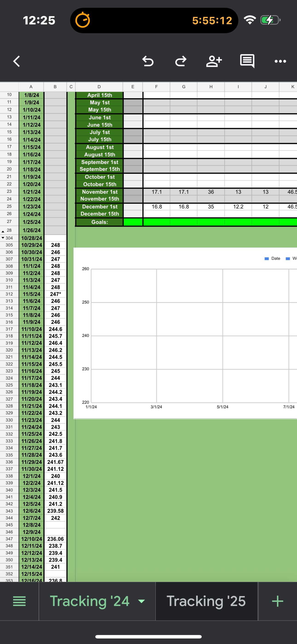Select the weight chart area
The image size is (297, 644).
click(190, 335)
